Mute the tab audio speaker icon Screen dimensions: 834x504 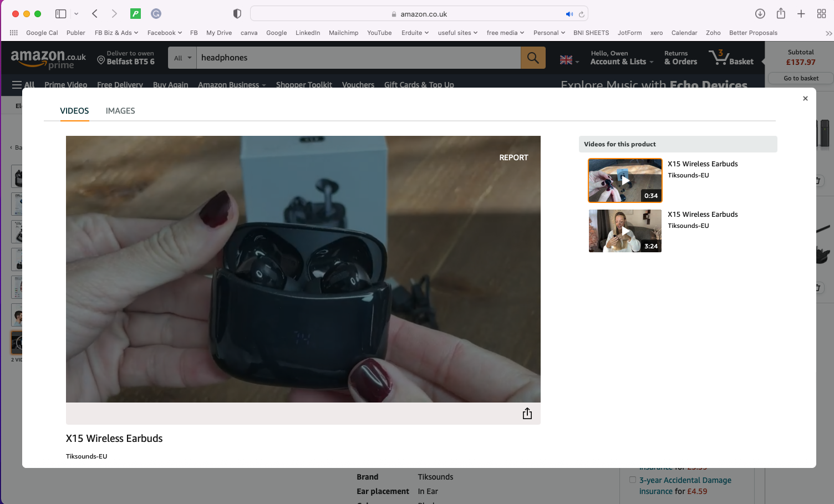(x=569, y=14)
